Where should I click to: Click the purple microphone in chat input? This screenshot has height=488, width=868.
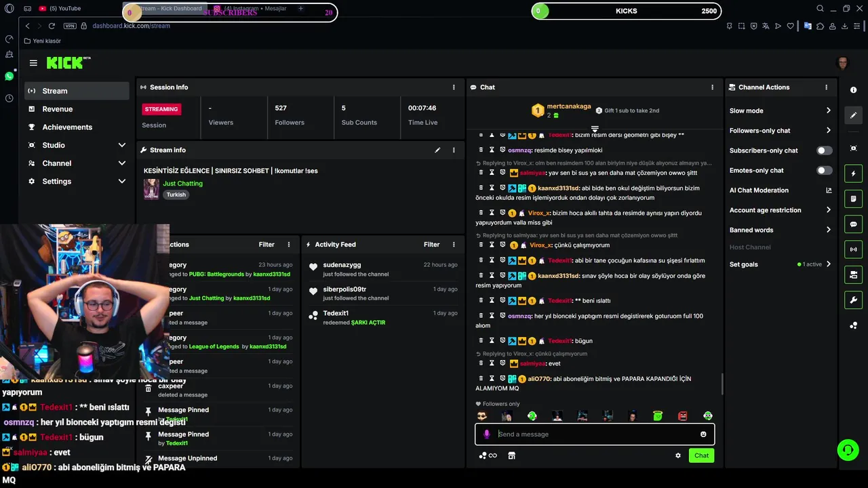point(486,434)
